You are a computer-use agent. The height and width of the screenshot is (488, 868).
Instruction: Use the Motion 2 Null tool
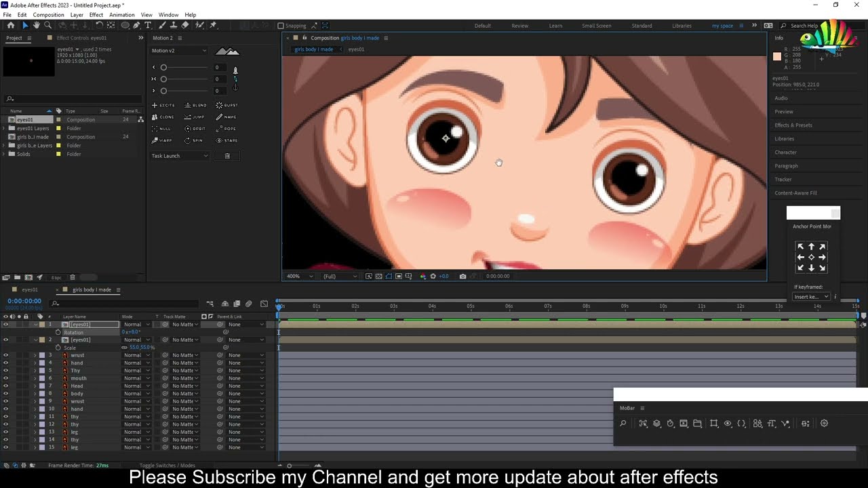(x=161, y=128)
